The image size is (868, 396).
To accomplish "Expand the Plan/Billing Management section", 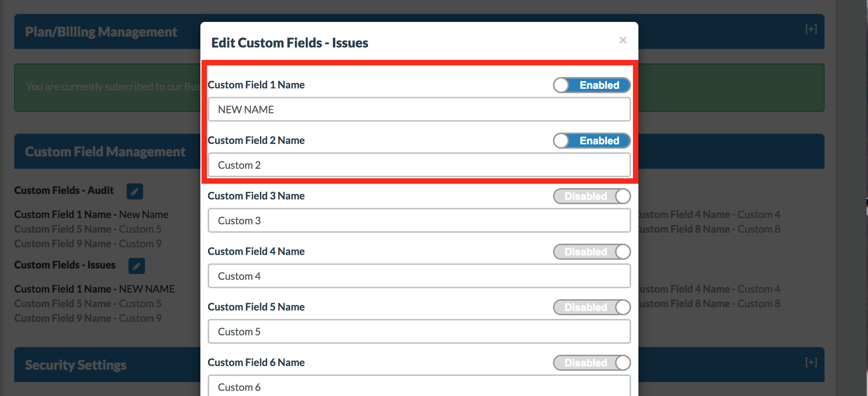I will (x=811, y=29).
